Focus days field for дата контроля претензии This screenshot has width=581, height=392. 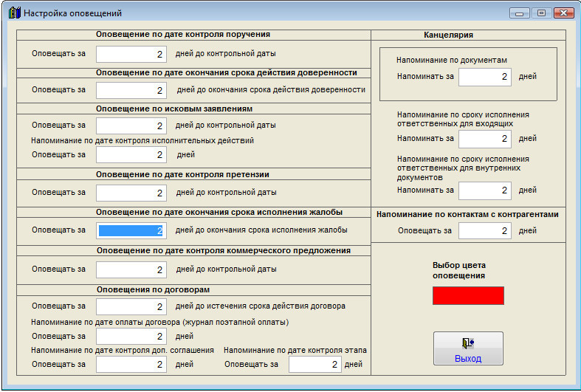[131, 193]
